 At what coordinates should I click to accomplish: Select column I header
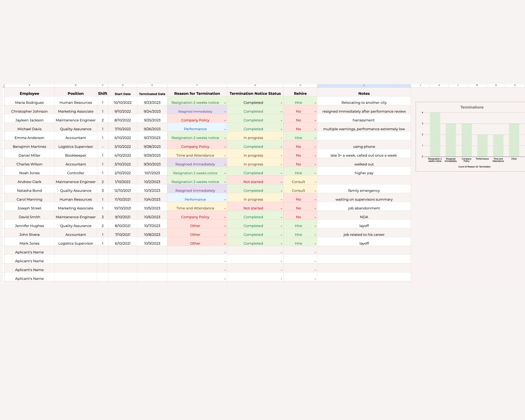pyautogui.click(x=364, y=85)
